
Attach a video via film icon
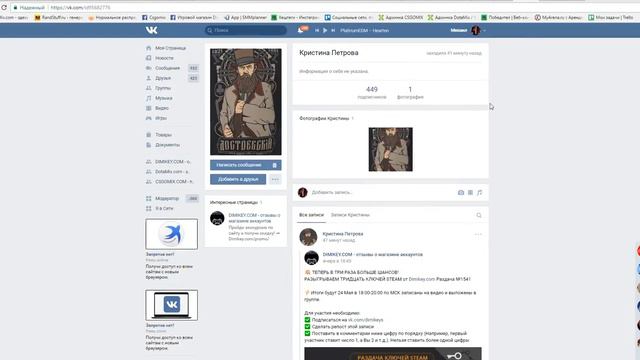tap(470, 192)
